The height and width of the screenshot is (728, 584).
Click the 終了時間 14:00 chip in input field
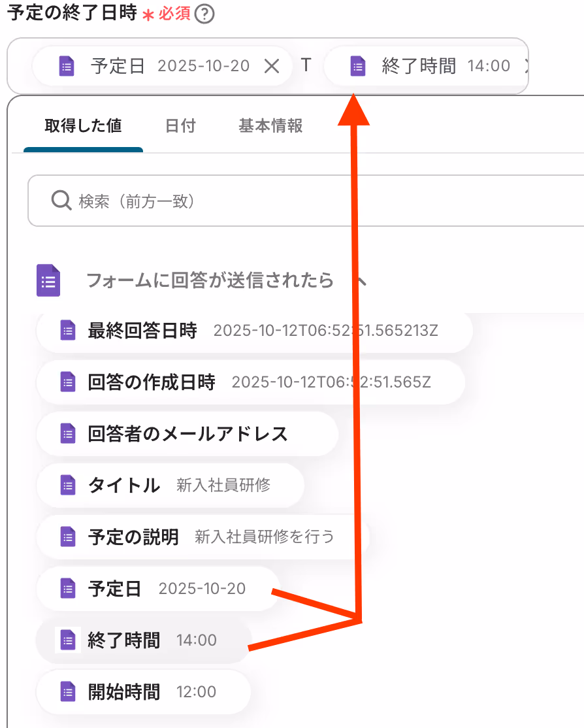(x=426, y=66)
